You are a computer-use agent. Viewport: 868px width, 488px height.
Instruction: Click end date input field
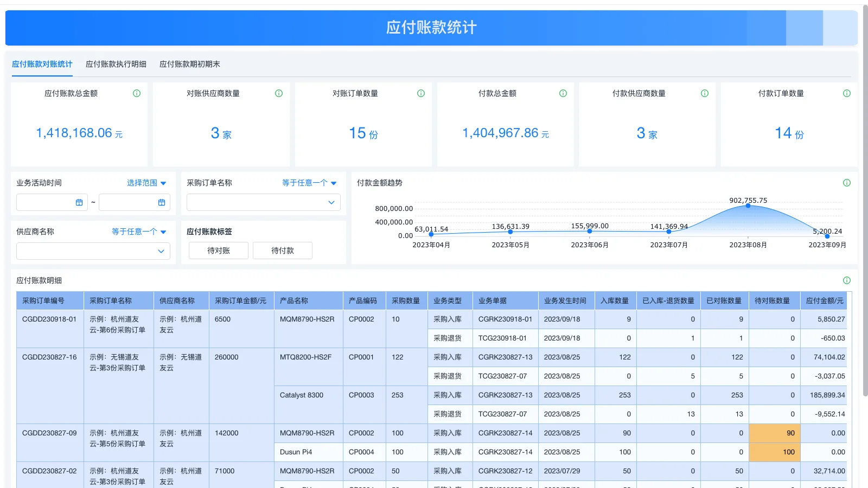tap(135, 202)
